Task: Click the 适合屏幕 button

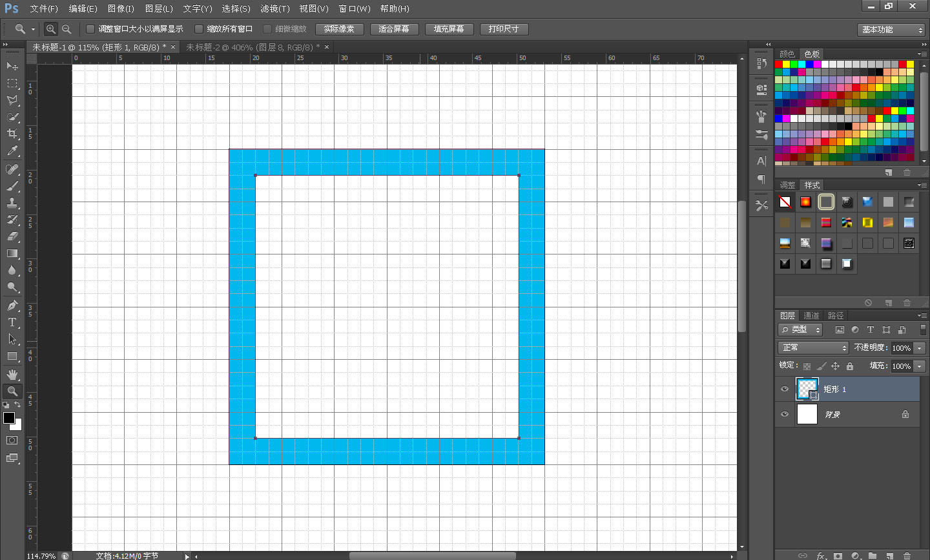Action: click(394, 29)
